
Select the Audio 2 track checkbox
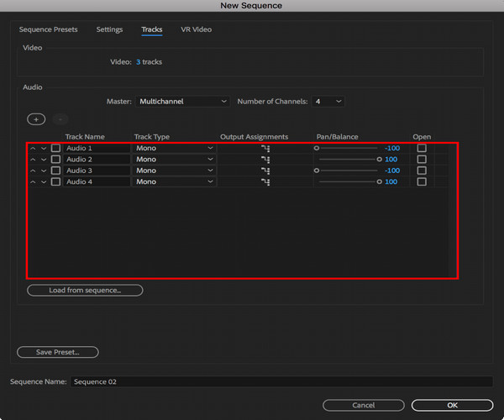click(x=56, y=160)
